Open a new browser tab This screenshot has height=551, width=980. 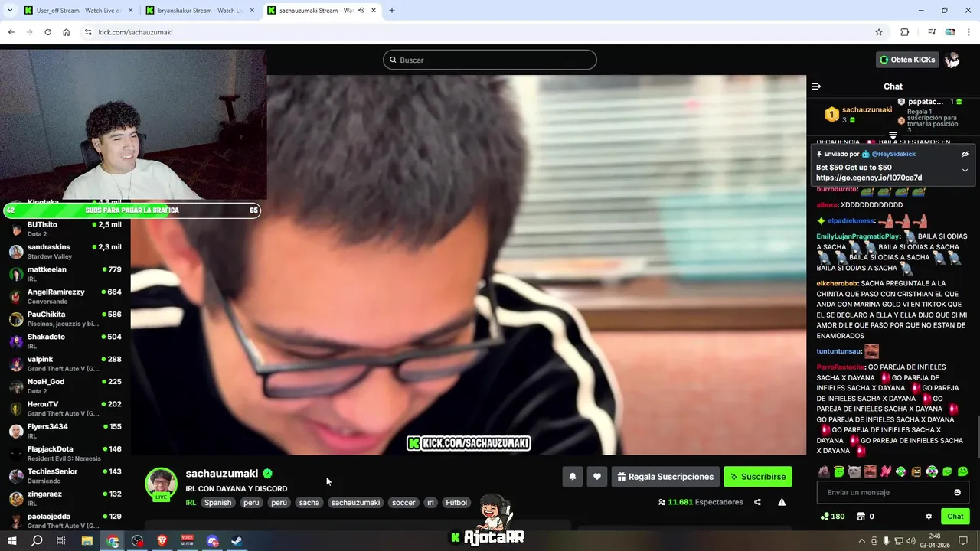pos(392,11)
